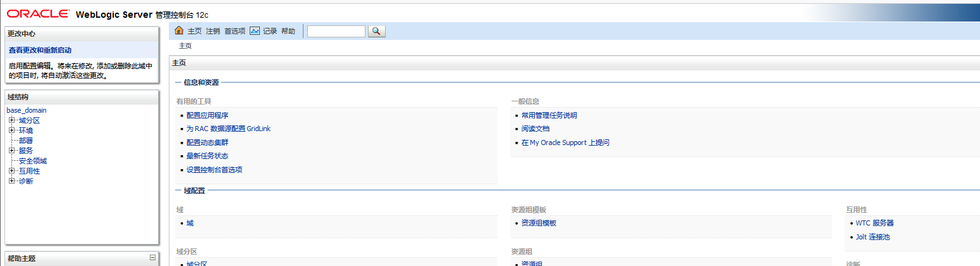Open WTC 服务器 link
The image size is (980, 266).
click(x=875, y=223)
